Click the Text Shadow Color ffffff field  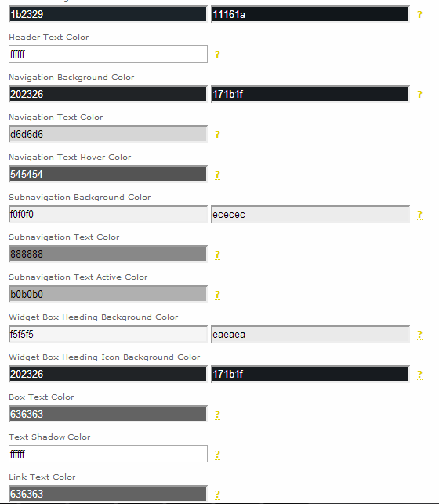pos(108,454)
